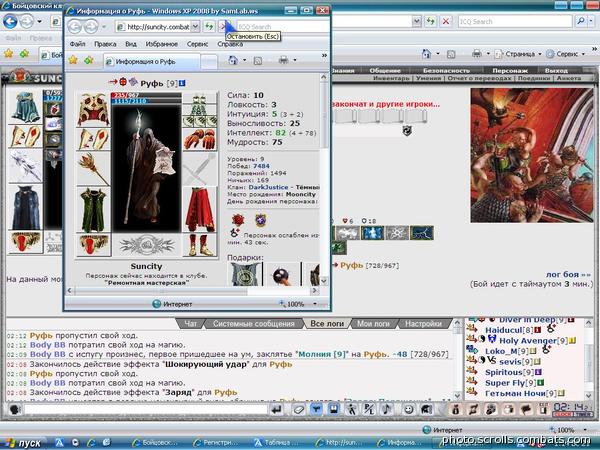Image resolution: width=600 pixels, height=450 pixels.
Task: Expand the print options arrow in info window
Action: point(295,60)
